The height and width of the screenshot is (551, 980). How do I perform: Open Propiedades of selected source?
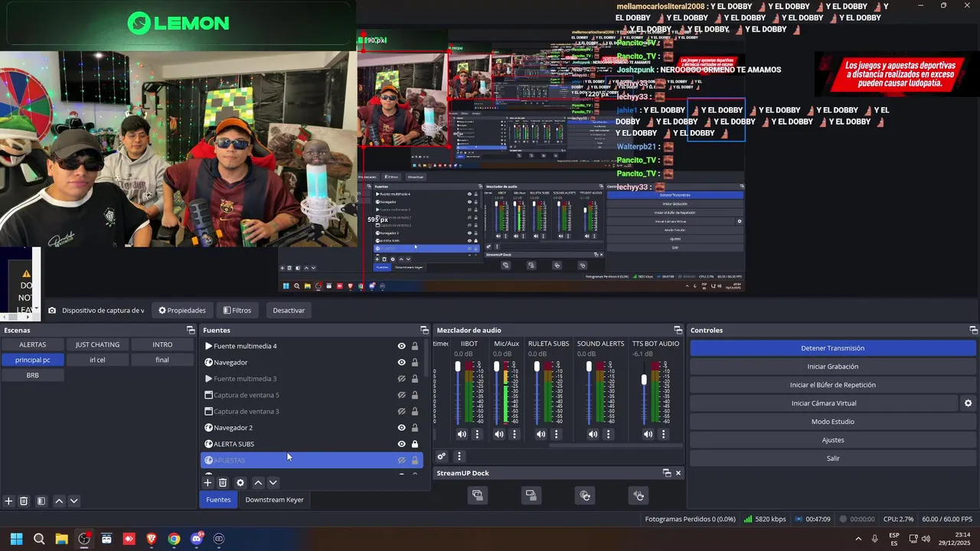point(182,310)
